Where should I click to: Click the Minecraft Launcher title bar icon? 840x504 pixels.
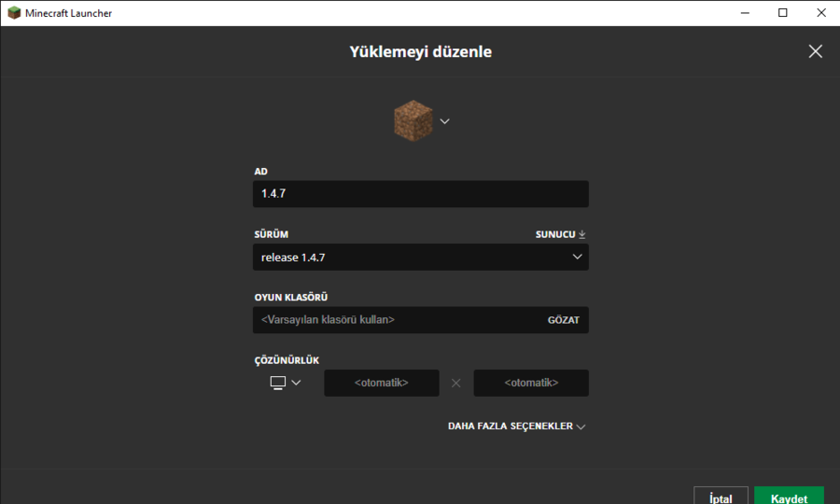14,13
